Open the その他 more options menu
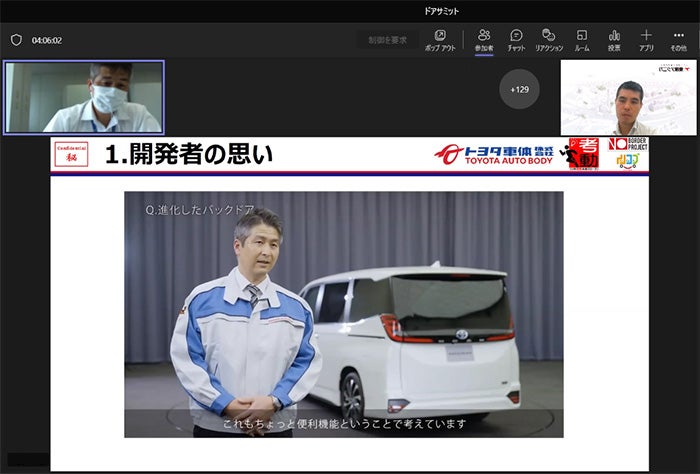This screenshot has width=700, height=474. tap(679, 40)
